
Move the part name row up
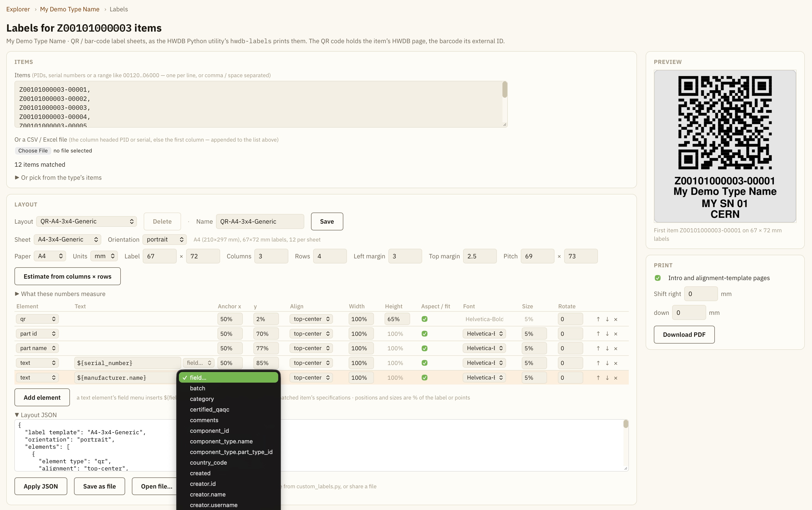click(x=598, y=348)
